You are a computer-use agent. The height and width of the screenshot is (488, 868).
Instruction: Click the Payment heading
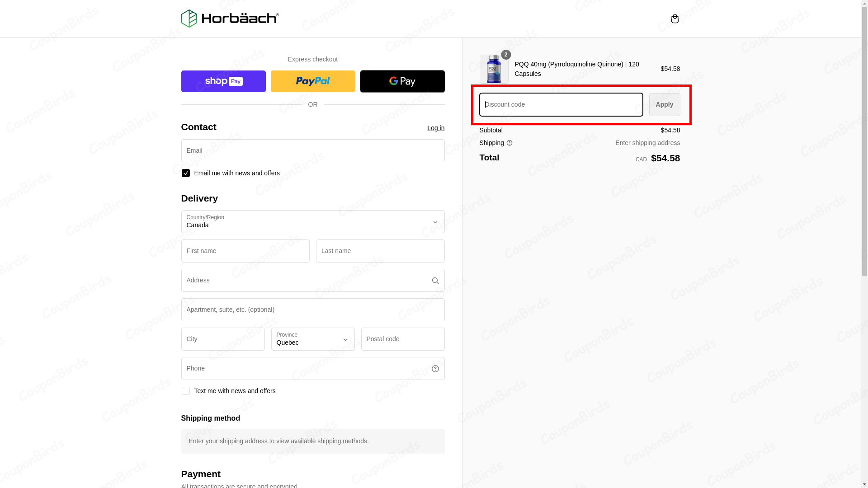coord(201,474)
